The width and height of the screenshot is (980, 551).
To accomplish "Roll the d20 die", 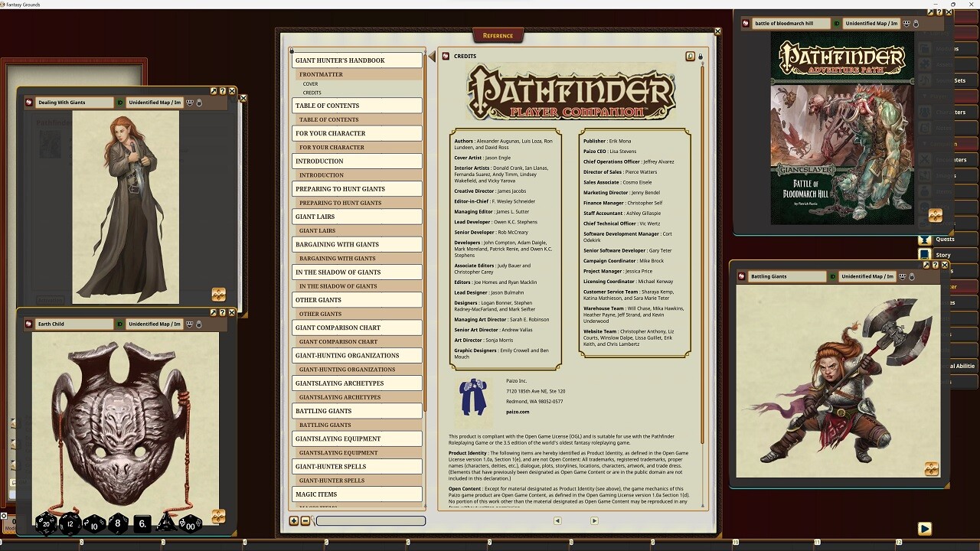I will tap(45, 523).
